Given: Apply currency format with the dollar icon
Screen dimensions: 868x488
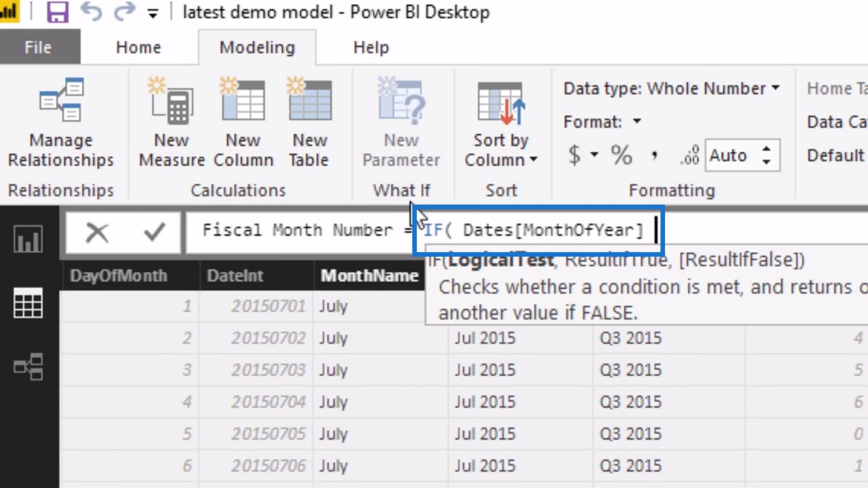Looking at the screenshot, I should click(x=575, y=154).
